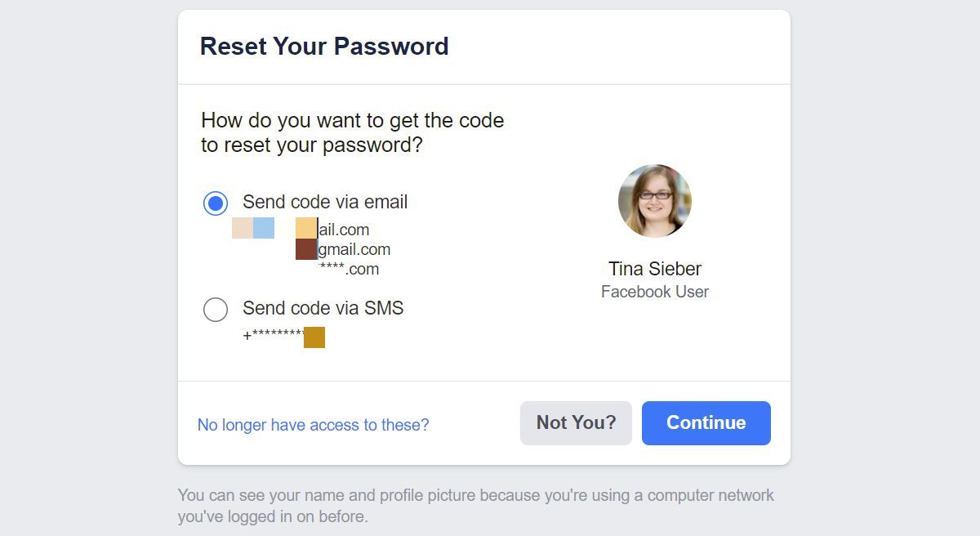Click the Send code via SMS label

tap(323, 308)
